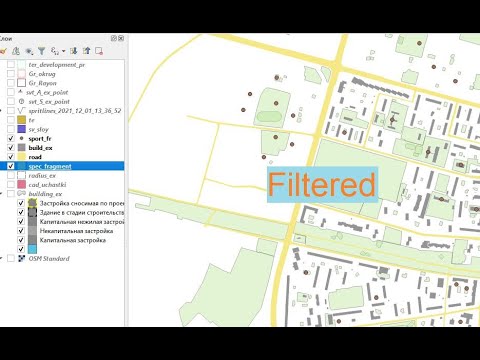Click the cad_uchastki pink color swatch
Screen dimensions: 480x360
22,184
